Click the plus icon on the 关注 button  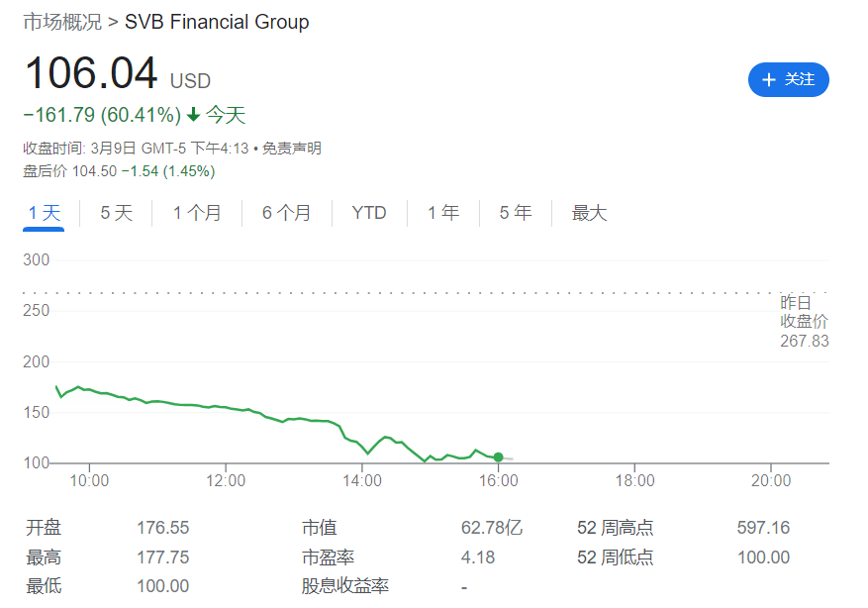pos(770,80)
